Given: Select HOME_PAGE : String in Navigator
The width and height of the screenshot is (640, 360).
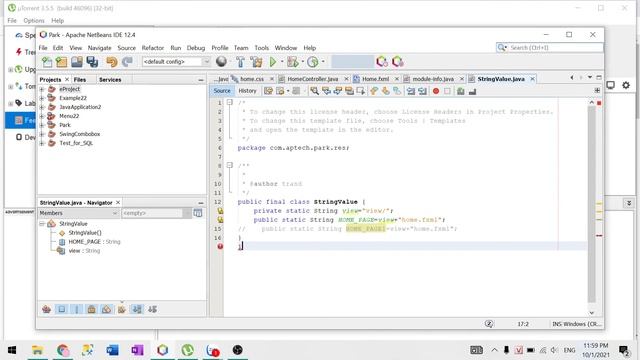Looking at the screenshot, I should click(94, 242).
